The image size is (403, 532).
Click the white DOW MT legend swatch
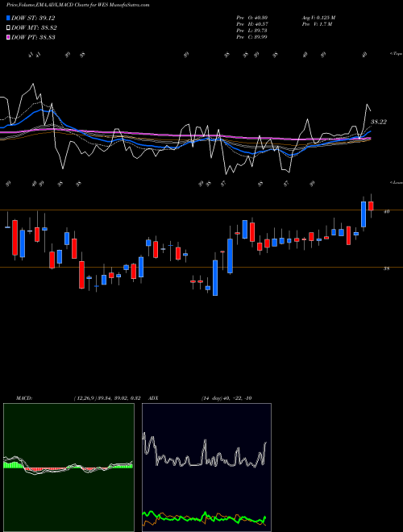pyautogui.click(x=8, y=28)
